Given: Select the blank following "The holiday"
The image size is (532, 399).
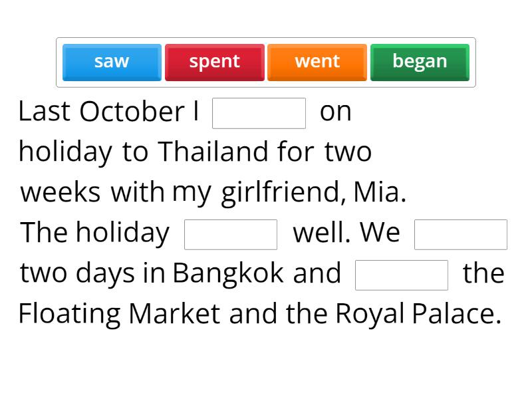Looking at the screenshot, I should (231, 234).
